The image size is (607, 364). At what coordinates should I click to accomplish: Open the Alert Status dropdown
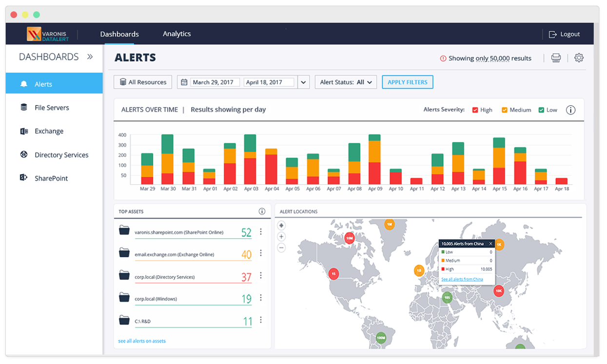point(346,82)
